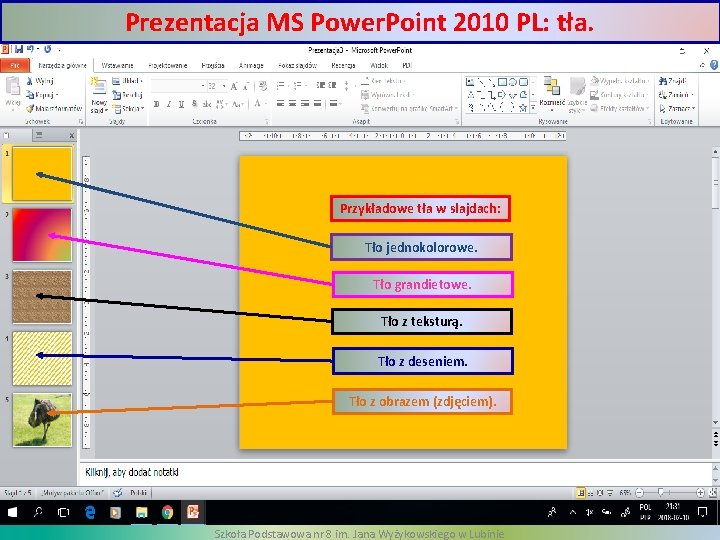Screen dimensions: 720x540
Task: Open Schowek (Clipboard) dialog launcher
Action: click(x=81, y=122)
